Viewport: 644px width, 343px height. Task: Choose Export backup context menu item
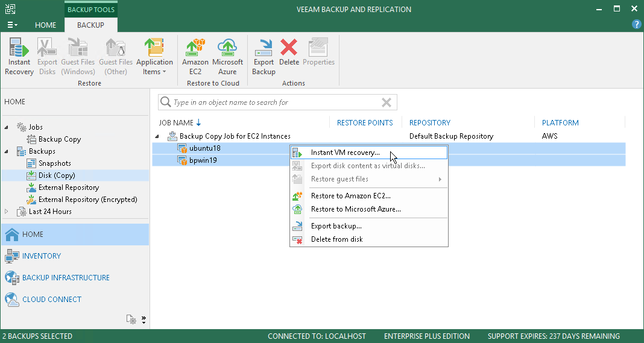pyautogui.click(x=369, y=226)
